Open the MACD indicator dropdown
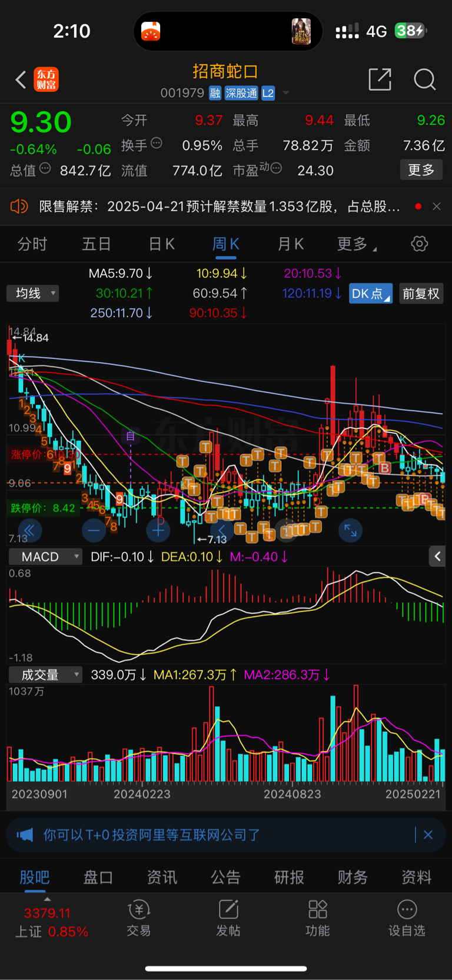 tap(45, 556)
